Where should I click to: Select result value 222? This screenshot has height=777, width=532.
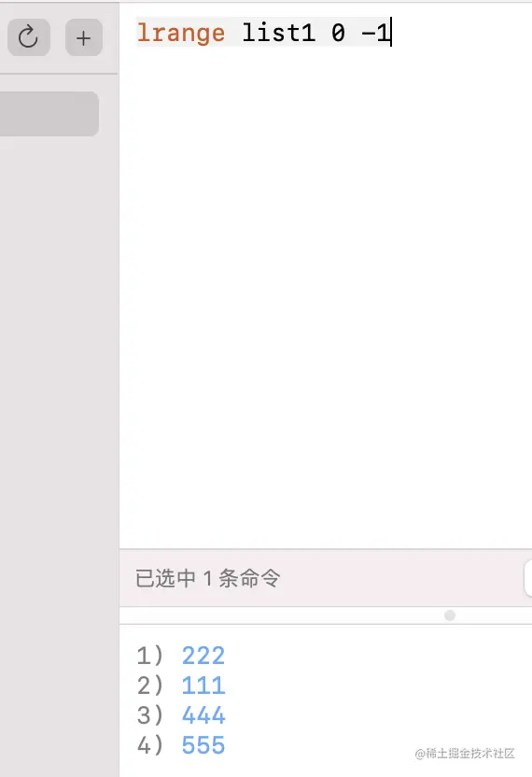point(203,656)
